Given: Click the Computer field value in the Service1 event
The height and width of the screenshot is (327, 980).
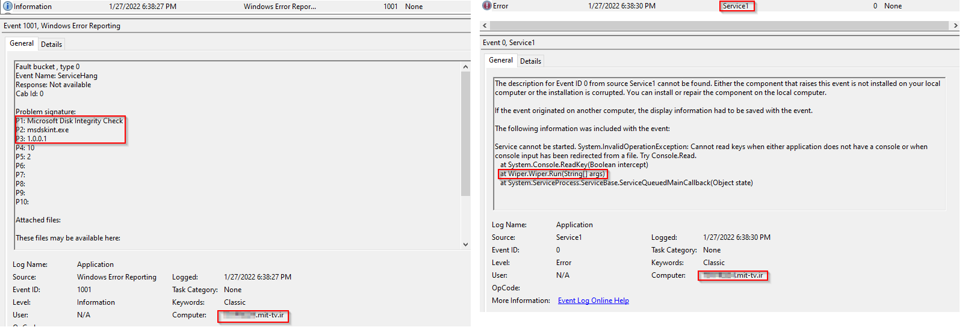Looking at the screenshot, I should 733,275.
